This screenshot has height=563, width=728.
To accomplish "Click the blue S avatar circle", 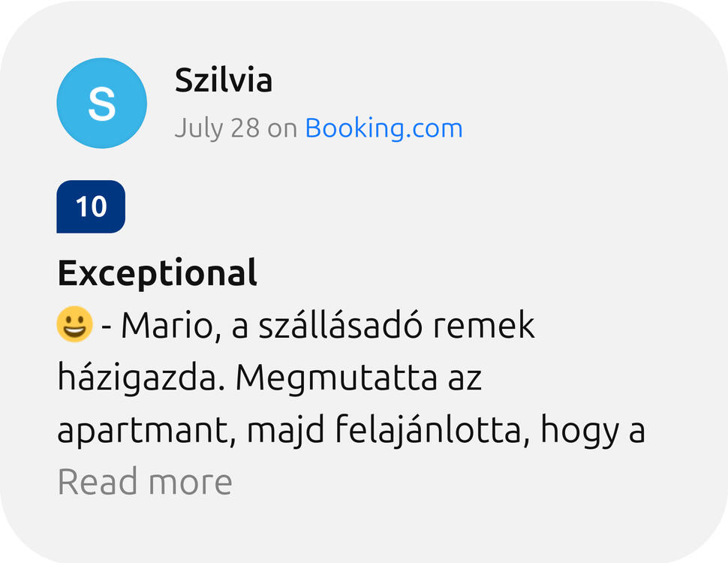I will (x=101, y=103).
